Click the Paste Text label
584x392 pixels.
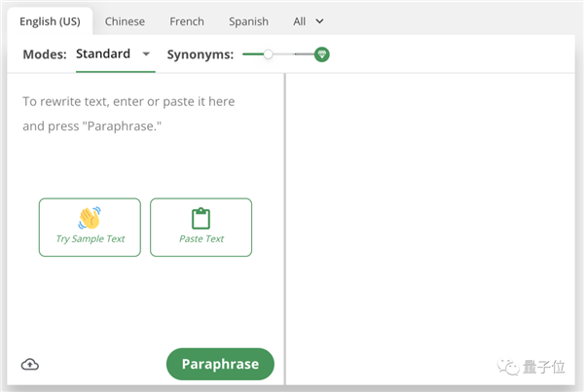coord(201,239)
